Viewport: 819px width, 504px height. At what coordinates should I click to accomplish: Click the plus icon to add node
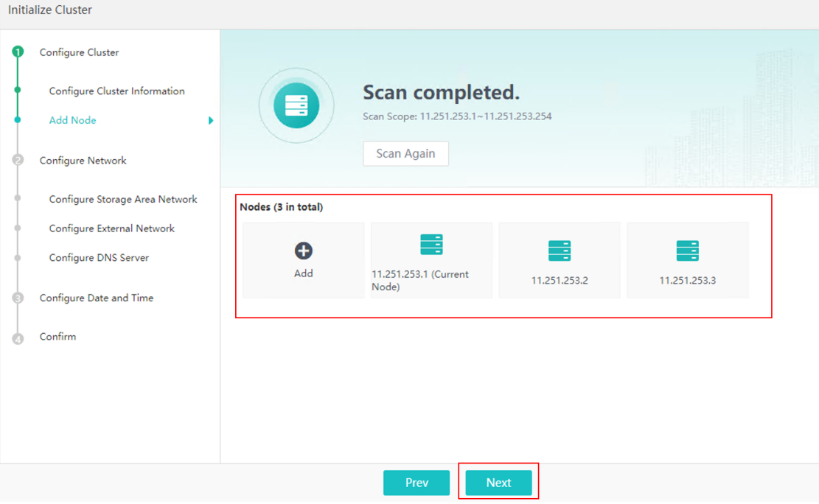click(304, 251)
